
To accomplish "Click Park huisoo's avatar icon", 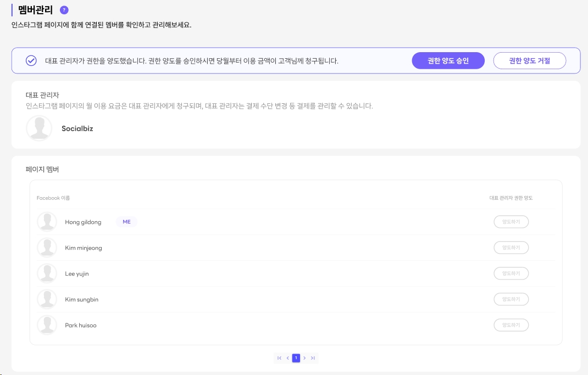I will click(47, 325).
